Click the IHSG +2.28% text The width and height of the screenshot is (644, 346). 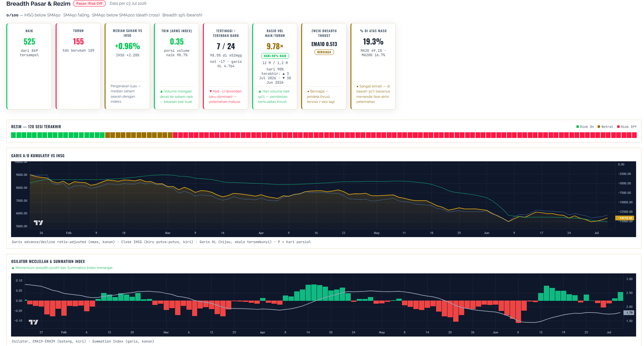(128, 55)
